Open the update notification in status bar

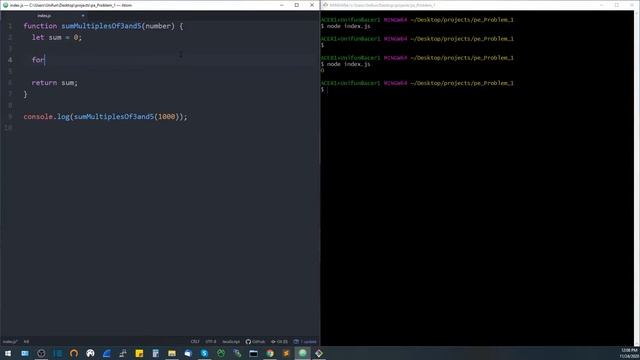(x=305, y=342)
